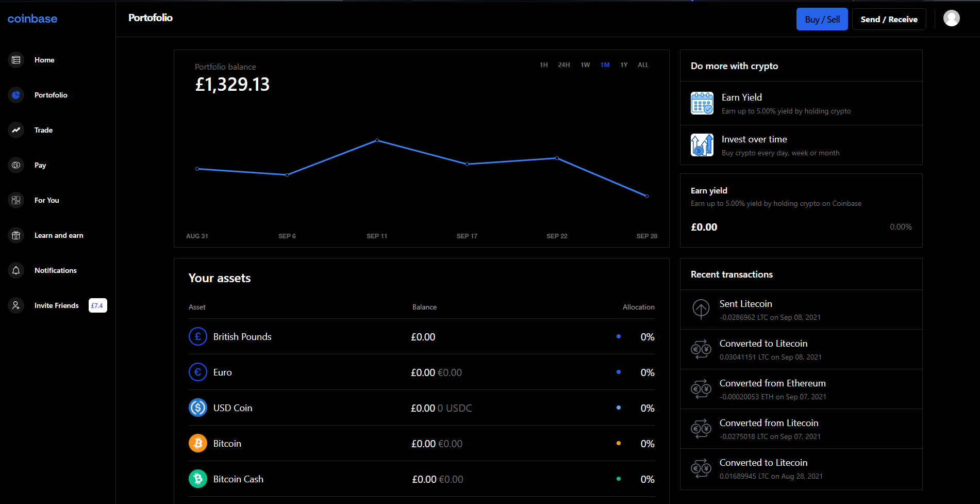Click the £7.4 invite reward badge
The height and width of the screenshot is (504, 980).
(x=98, y=305)
